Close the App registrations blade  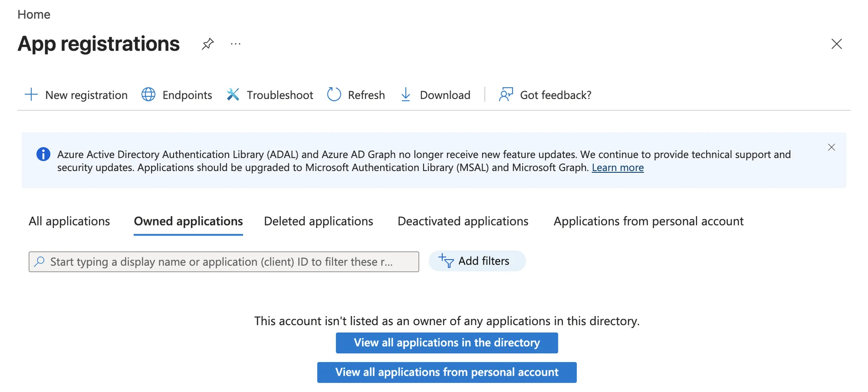(837, 44)
